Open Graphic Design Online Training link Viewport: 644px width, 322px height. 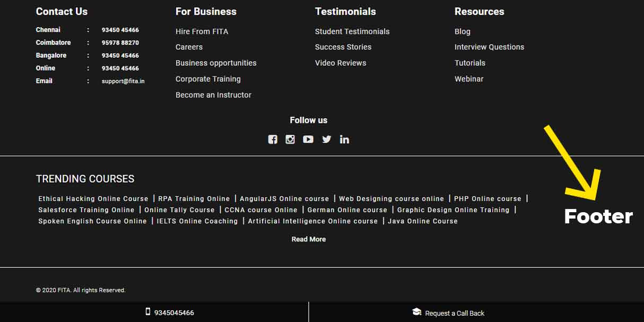453,210
